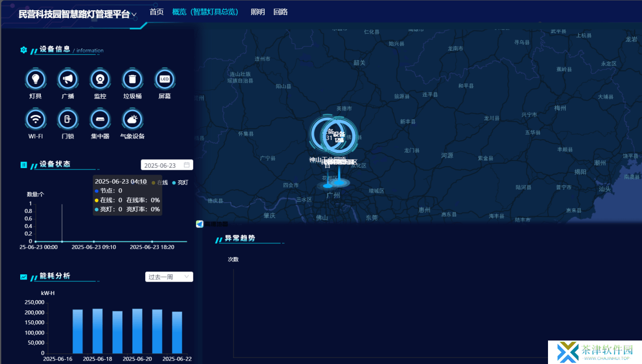
Task: Click the 能耗分析 section heading
Action: click(x=55, y=276)
